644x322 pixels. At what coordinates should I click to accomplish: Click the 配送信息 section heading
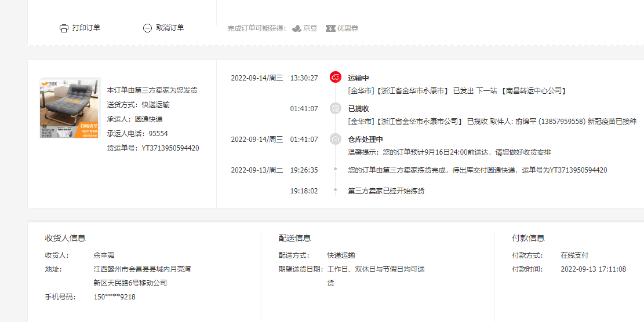[x=295, y=238]
